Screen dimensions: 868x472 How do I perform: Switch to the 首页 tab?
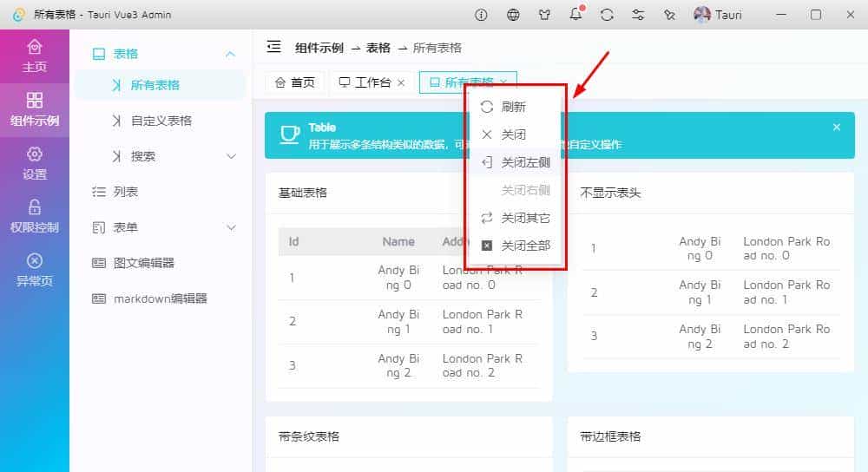[x=295, y=82]
